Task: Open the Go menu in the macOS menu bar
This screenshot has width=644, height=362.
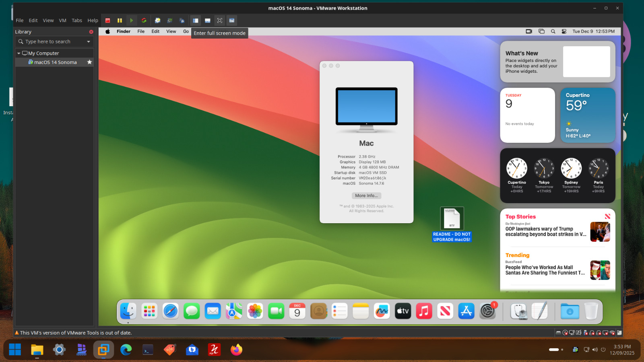Action: [x=186, y=31]
